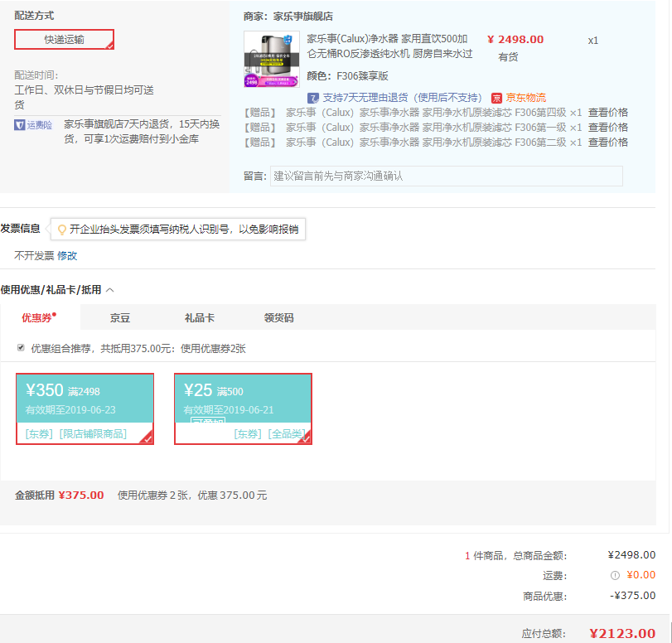Viewport: 672px width, 643px height.
Task: Open the water purifier product thumbnail
Action: click(x=272, y=59)
